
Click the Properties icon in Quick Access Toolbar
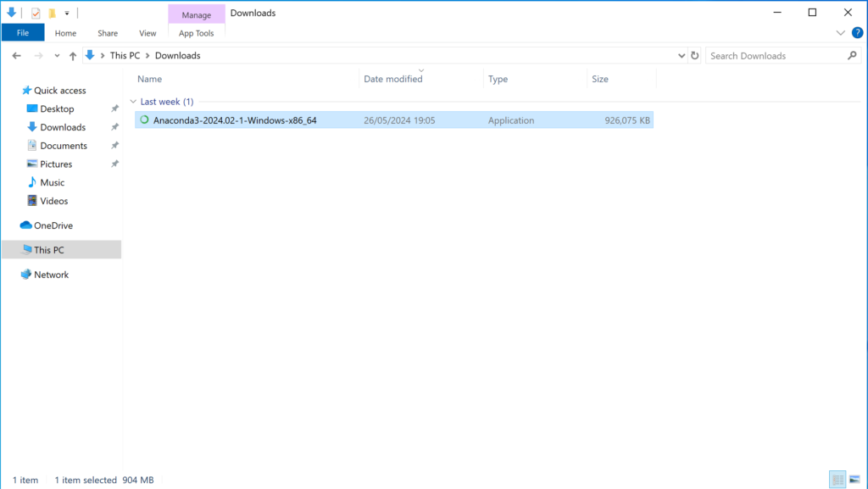pyautogui.click(x=36, y=13)
